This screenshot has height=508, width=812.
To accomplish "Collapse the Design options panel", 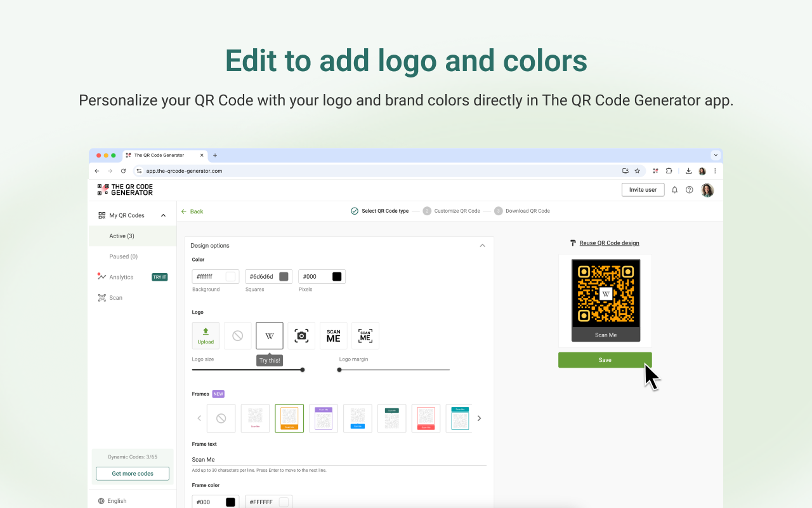I will pos(483,245).
